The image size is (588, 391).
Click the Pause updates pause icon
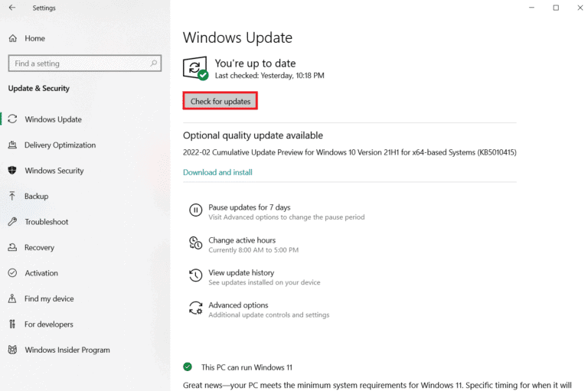pos(195,210)
